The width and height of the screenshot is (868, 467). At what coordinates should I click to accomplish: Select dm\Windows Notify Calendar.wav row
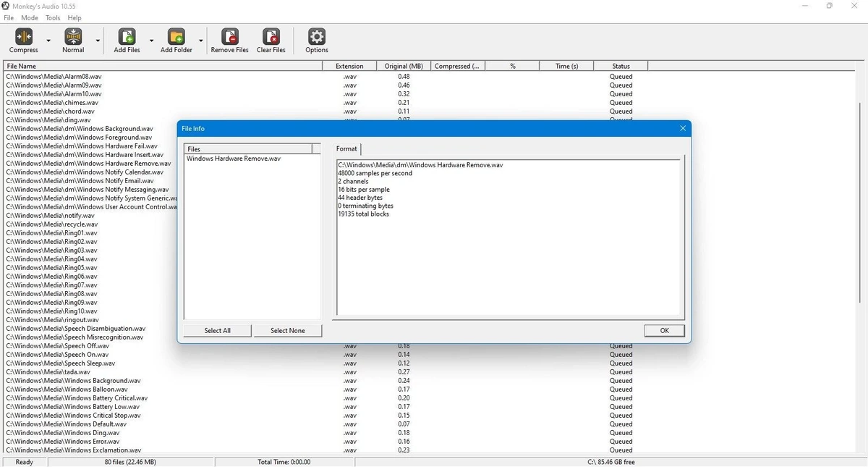click(85, 172)
